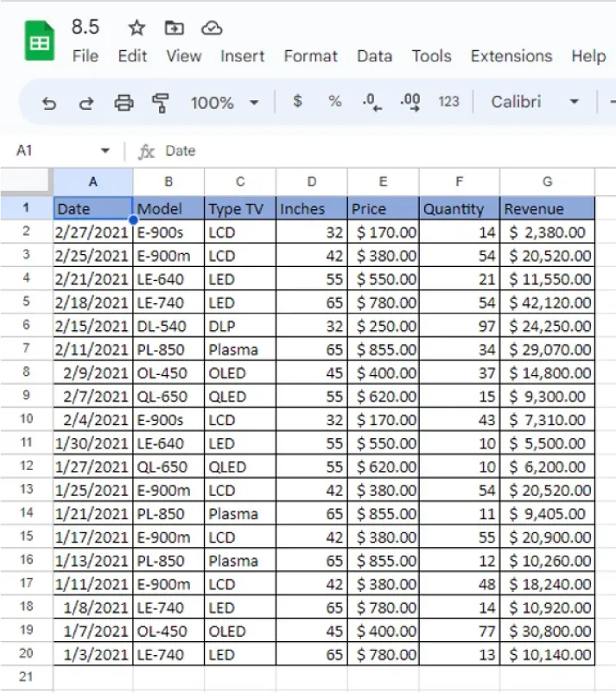
Task: Redo the last undone action
Action: coord(86,103)
